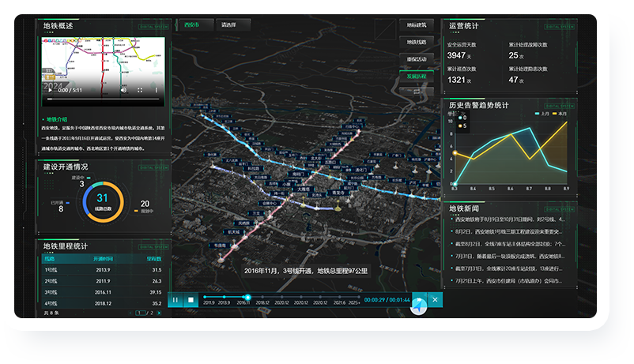This screenshot has width=634, height=364.
Task: Mute the video using the speaker icon
Action: [x=123, y=91]
